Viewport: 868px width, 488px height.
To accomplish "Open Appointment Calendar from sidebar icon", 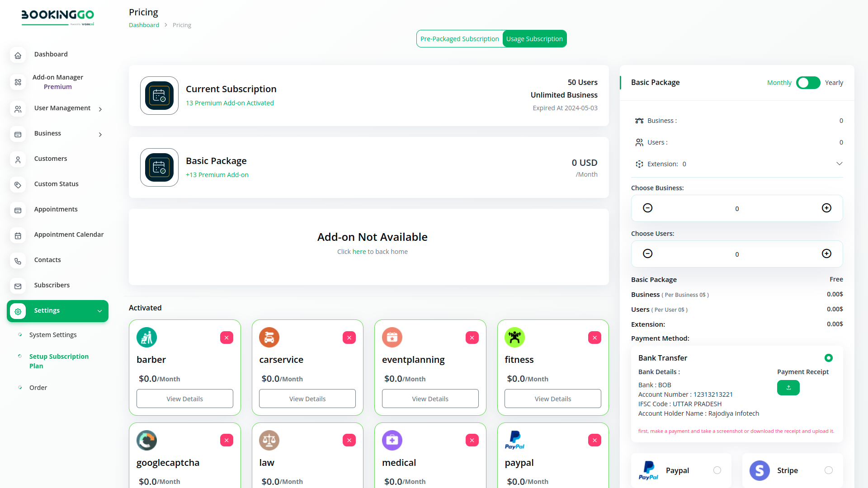I will (18, 235).
